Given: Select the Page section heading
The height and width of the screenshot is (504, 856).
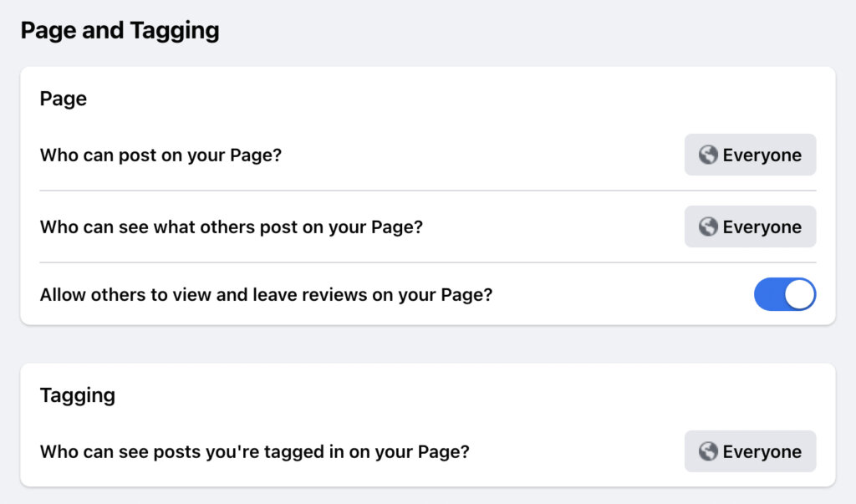Looking at the screenshot, I should click(x=63, y=98).
